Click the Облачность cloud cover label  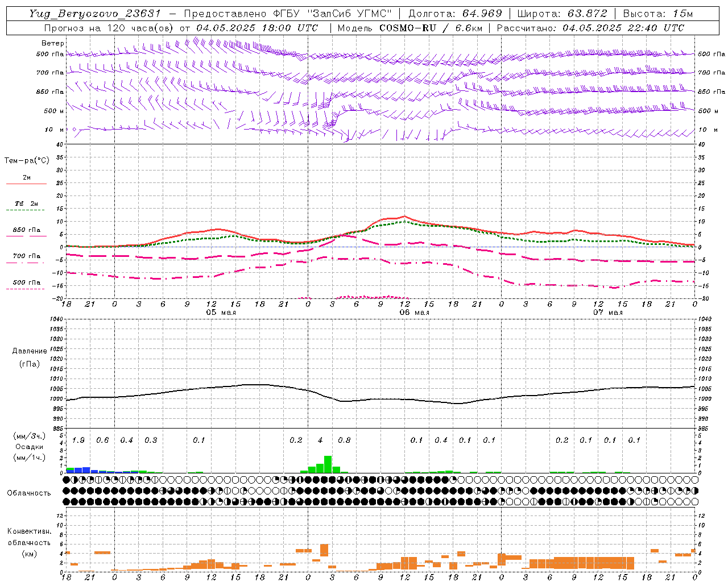tap(29, 493)
